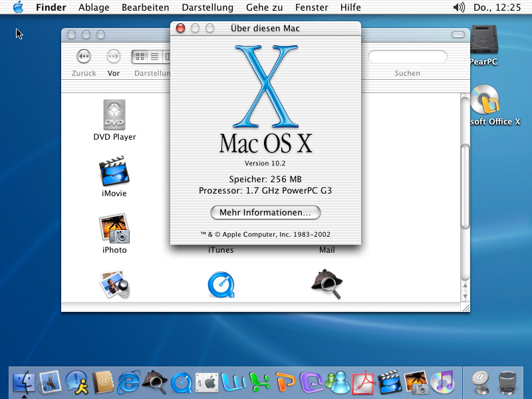Launch Microsoft Excel from the Dock
The width and height of the screenshot is (532, 399).
259,382
